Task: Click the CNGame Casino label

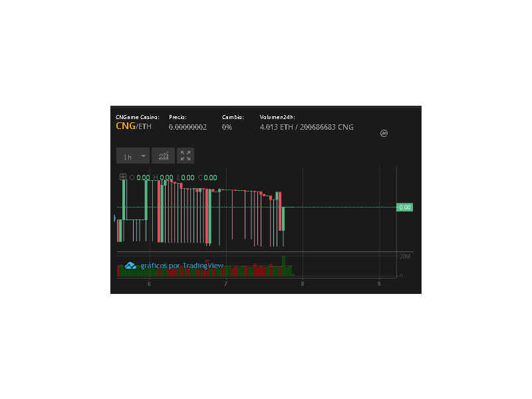Action: click(138, 117)
